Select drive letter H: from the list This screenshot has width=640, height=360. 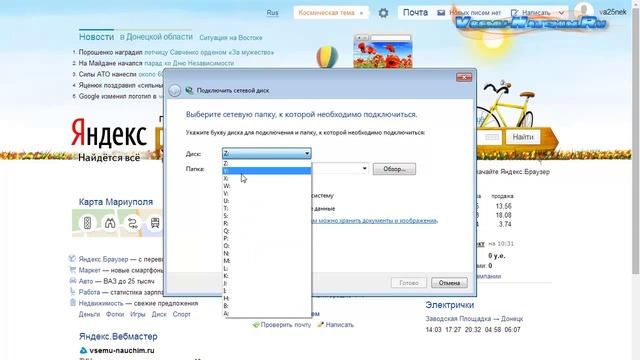point(267,298)
